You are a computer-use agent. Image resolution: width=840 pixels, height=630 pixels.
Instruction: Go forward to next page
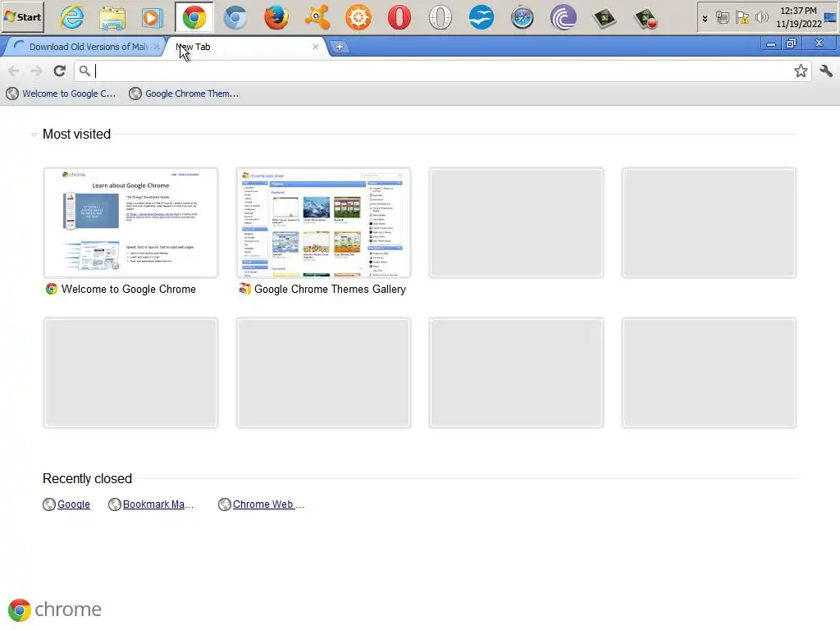(x=36, y=71)
